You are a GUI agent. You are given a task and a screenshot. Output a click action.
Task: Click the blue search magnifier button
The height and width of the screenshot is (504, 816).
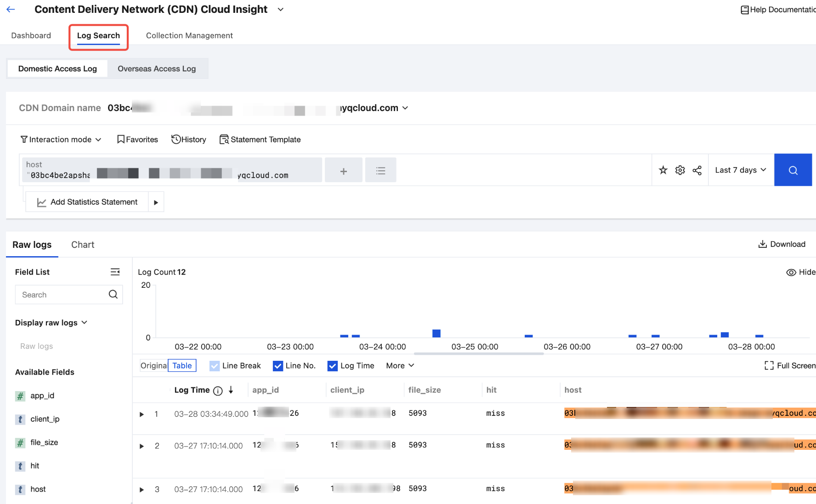pyautogui.click(x=793, y=170)
